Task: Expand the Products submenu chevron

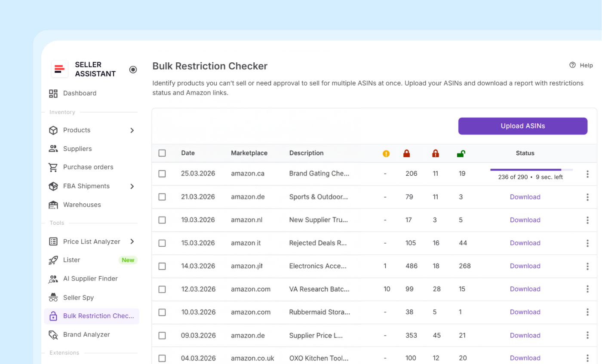Action: pyautogui.click(x=132, y=130)
